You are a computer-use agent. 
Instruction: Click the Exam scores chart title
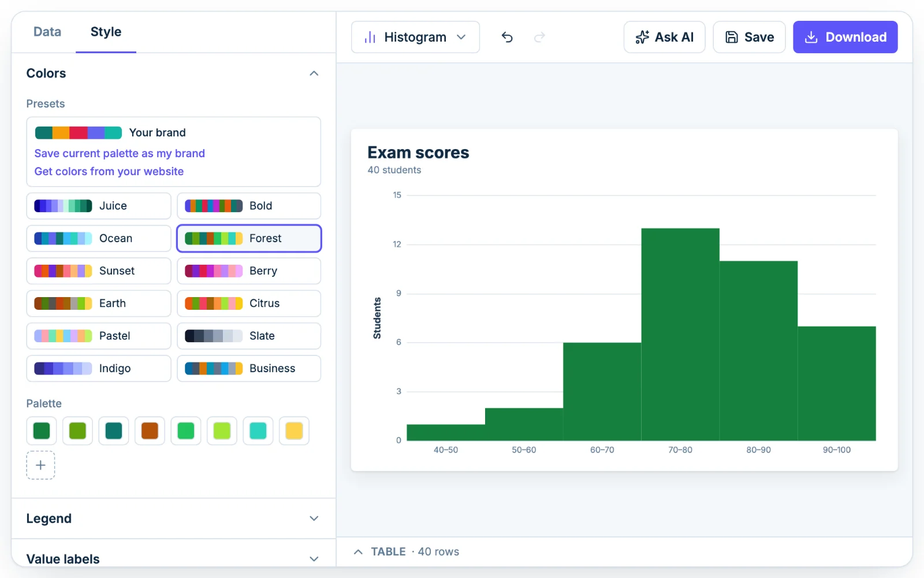[418, 153]
